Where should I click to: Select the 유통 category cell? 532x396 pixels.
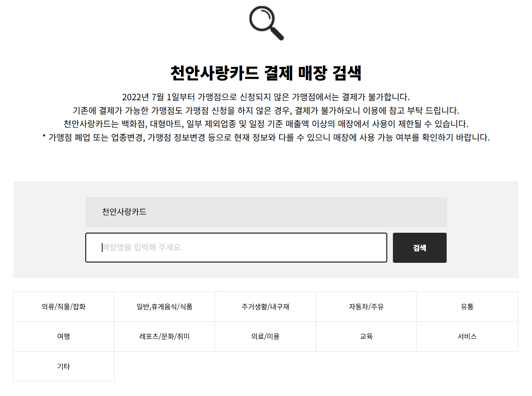pos(467,306)
